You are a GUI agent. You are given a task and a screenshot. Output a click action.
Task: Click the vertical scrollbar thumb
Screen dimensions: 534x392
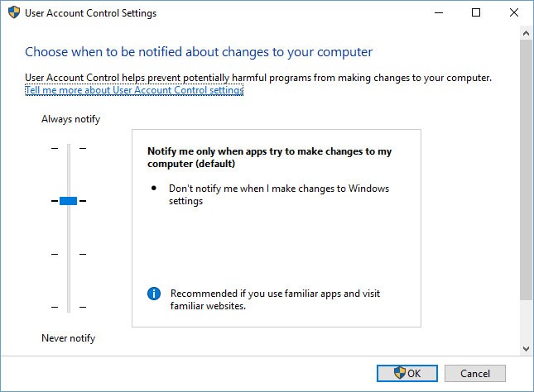point(526,165)
